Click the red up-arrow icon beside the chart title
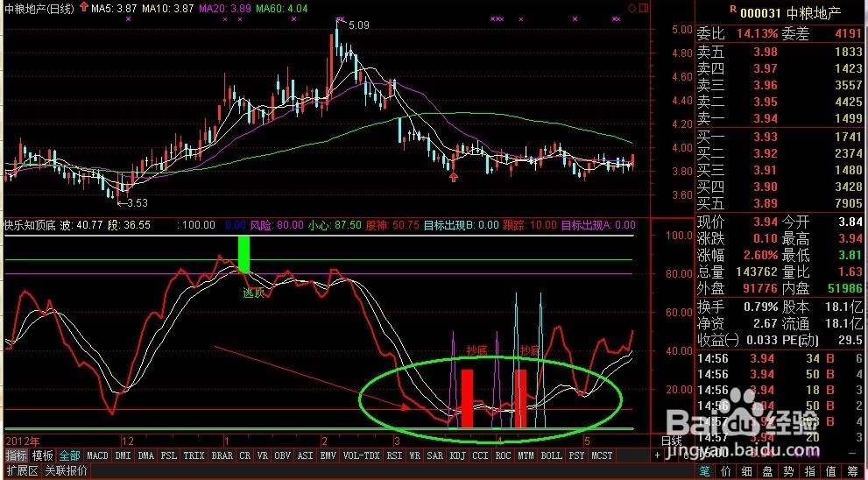The image size is (868, 480). coord(83,7)
